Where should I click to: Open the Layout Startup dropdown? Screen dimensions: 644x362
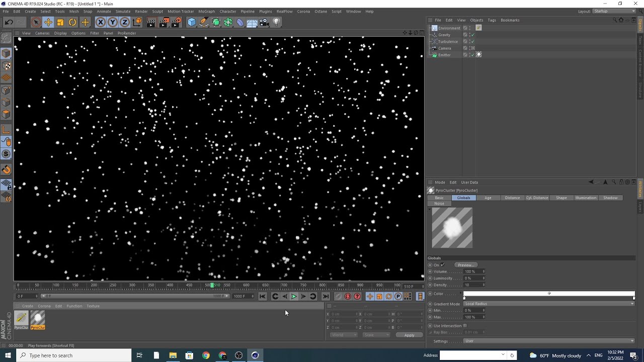pos(614,11)
